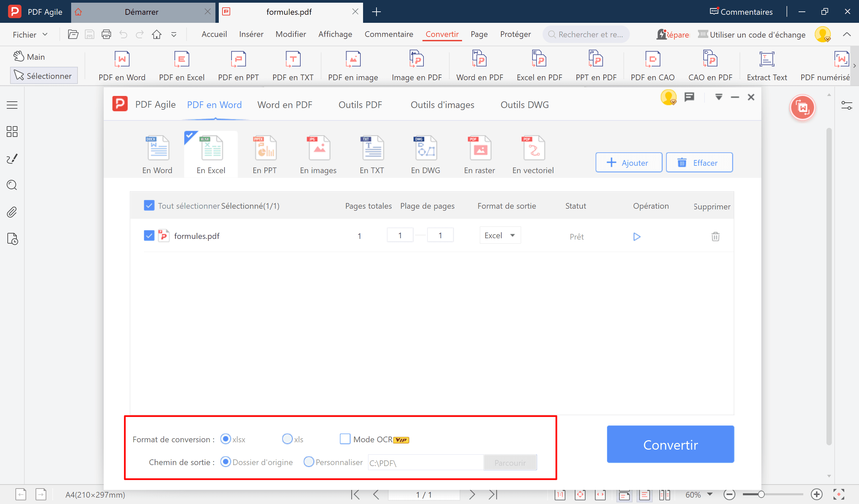Start conversion of formules.pdf with play icon
859x504 pixels.
click(x=637, y=237)
